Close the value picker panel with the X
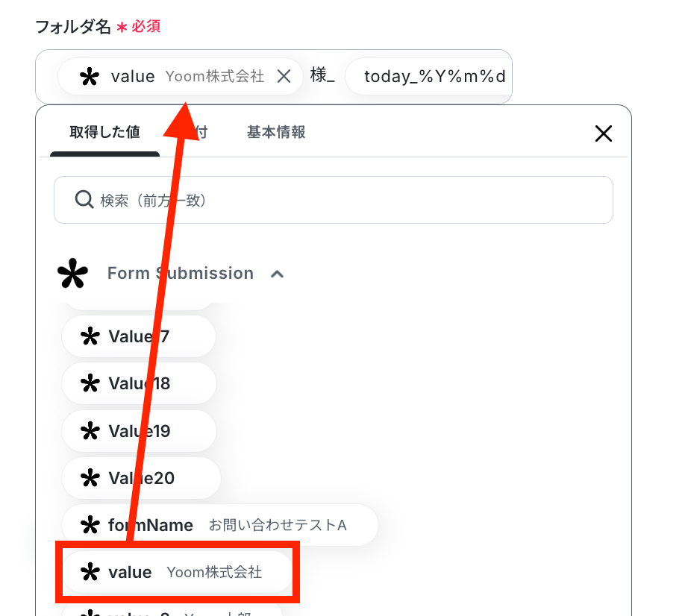 click(604, 133)
